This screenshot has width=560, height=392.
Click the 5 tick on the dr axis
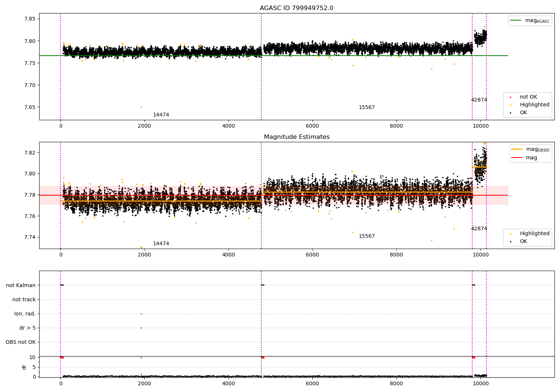[34, 367]
